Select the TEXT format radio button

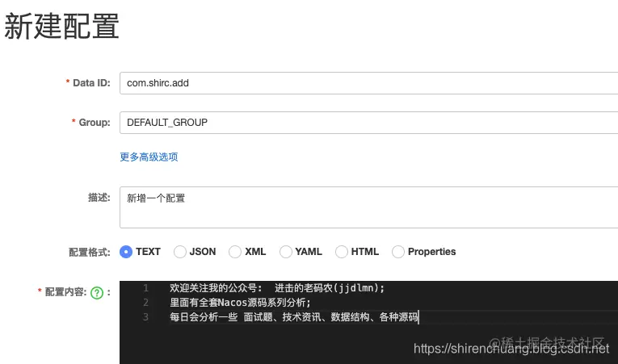(x=126, y=252)
